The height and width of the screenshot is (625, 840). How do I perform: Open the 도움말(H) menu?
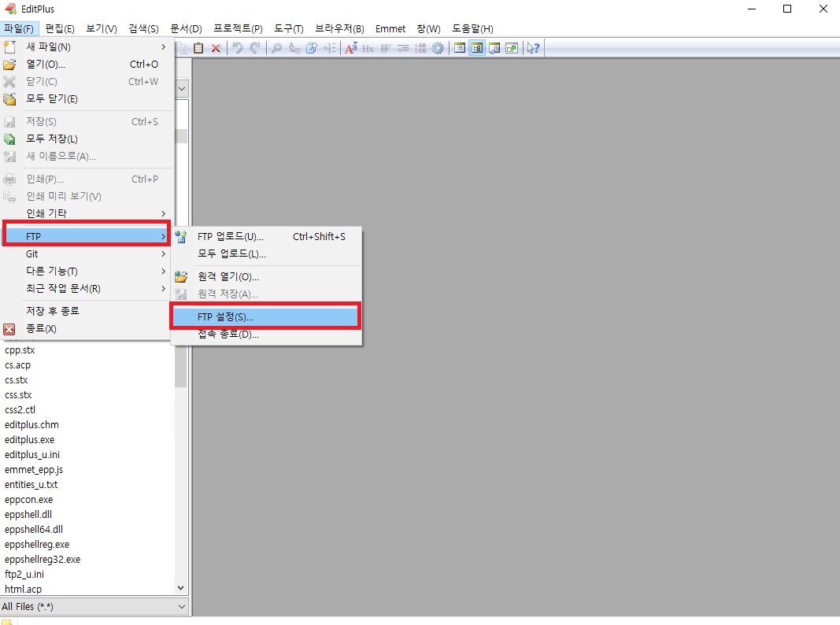click(472, 28)
